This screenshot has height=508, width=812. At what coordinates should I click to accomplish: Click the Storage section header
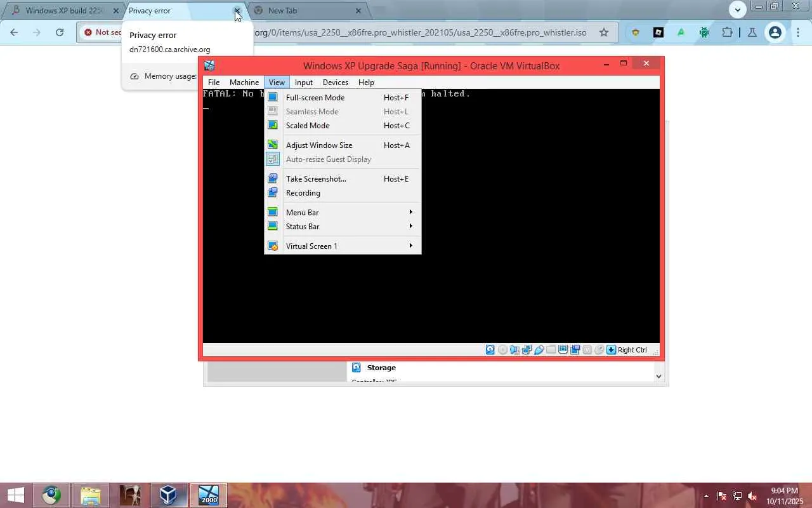381,368
